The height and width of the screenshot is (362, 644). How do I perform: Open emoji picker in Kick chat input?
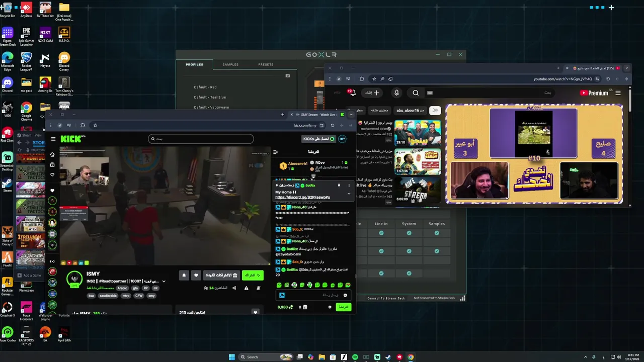[345, 295]
